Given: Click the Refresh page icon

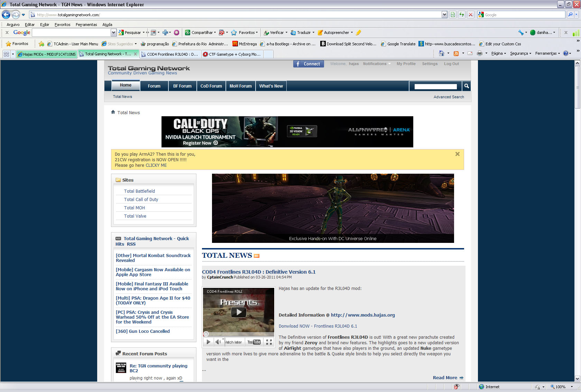Looking at the screenshot, I should (x=461, y=15).
